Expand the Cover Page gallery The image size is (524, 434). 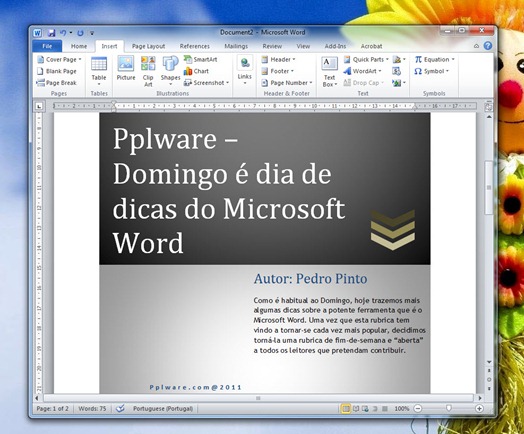coord(59,59)
